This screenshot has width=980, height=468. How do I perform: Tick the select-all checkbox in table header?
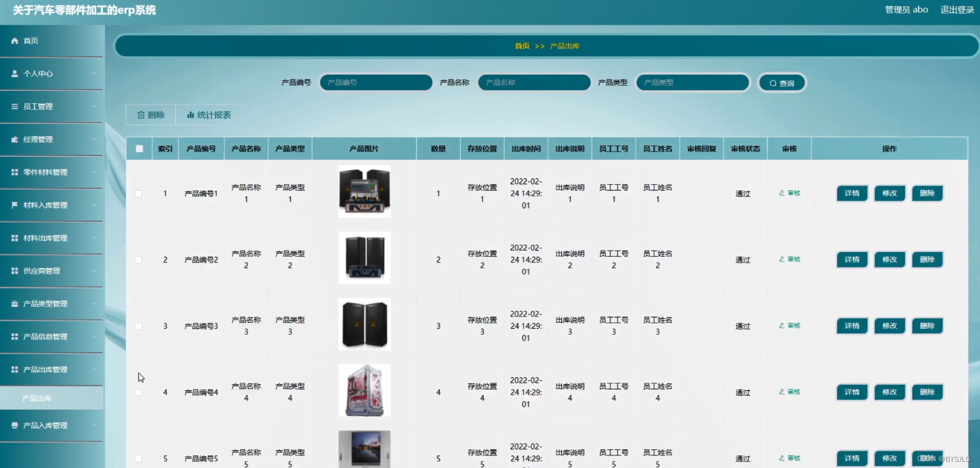click(139, 149)
